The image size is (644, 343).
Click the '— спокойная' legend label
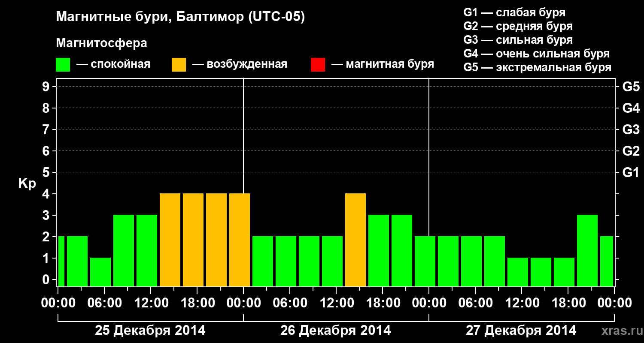[113, 64]
